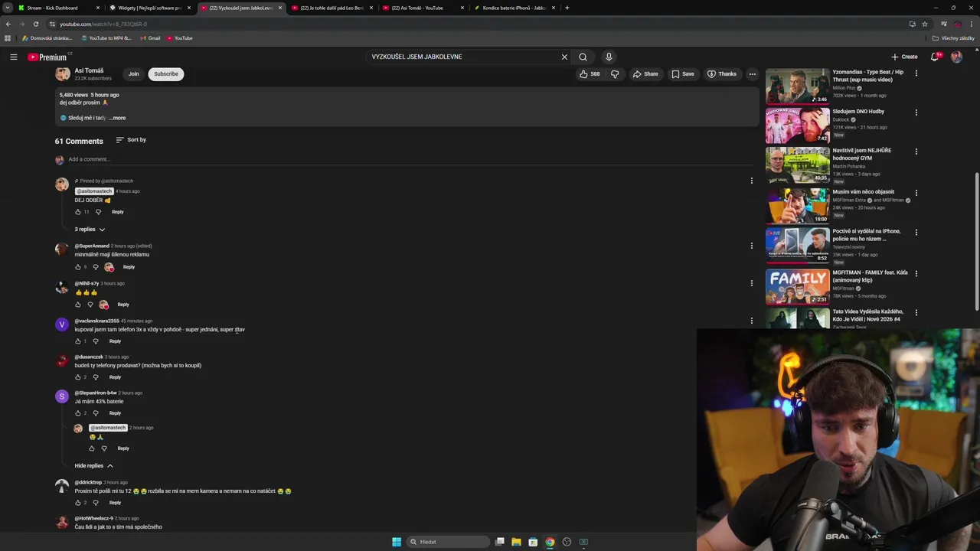Open the YouTube guide hamburger menu

pyautogui.click(x=13, y=57)
